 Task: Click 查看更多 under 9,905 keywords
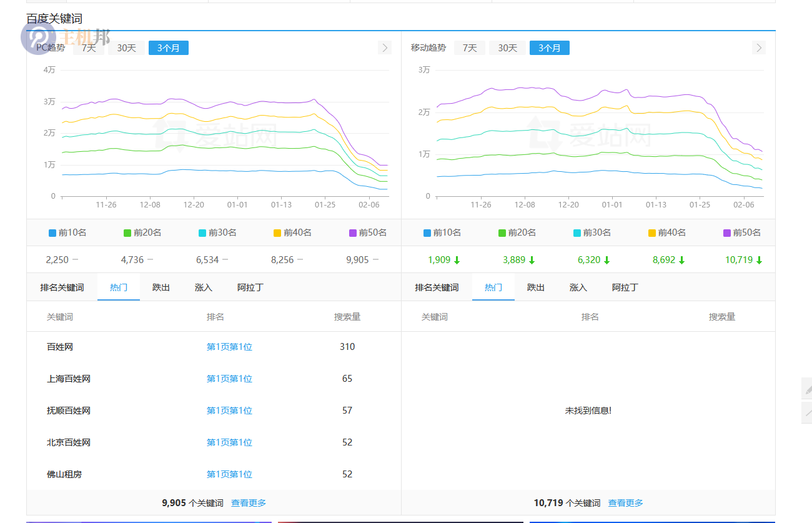click(x=249, y=503)
